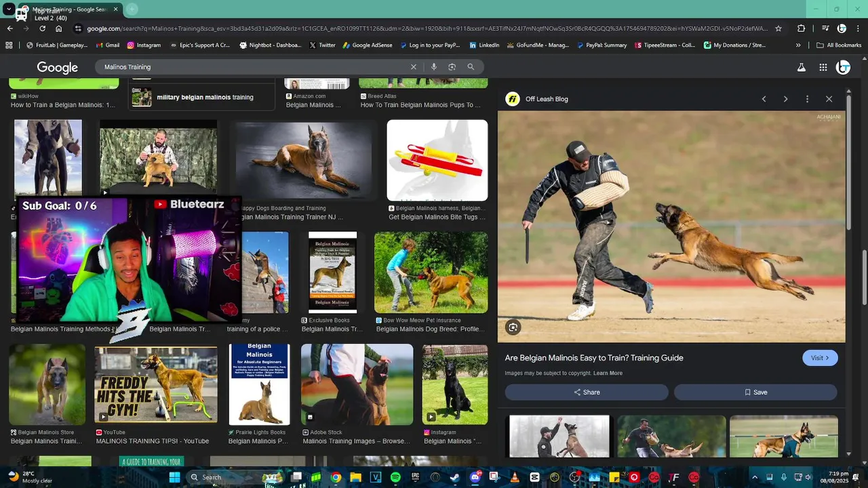Open the Adobe Stock Malinois training thumbnail
The image size is (868, 488).
357,384
